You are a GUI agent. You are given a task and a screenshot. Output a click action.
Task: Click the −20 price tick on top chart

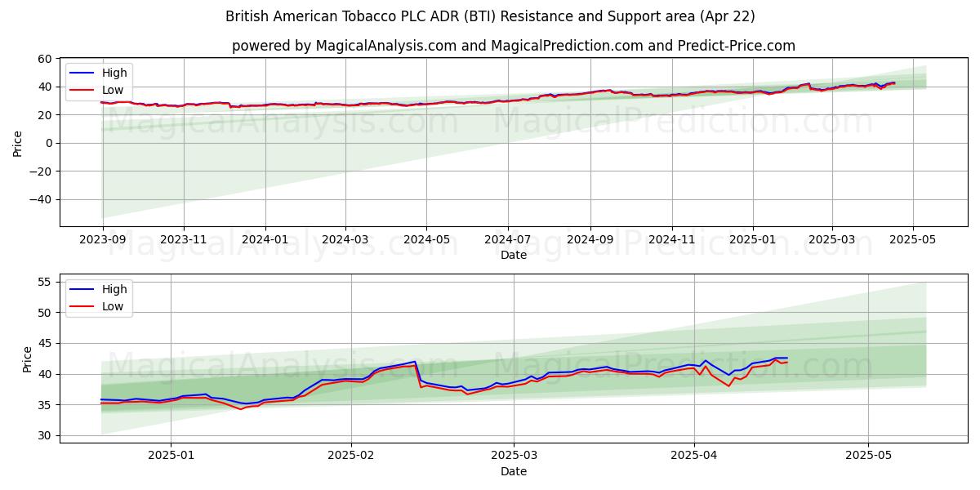[x=41, y=171]
